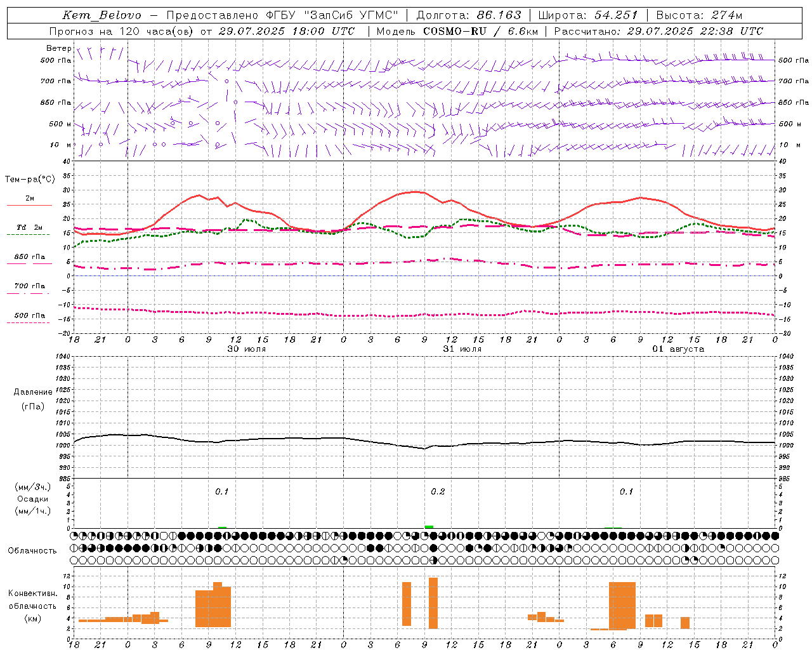Click the dashed line sample under 'Td 2м' legend
This screenshot has height=650, width=812.
[x=28, y=235]
